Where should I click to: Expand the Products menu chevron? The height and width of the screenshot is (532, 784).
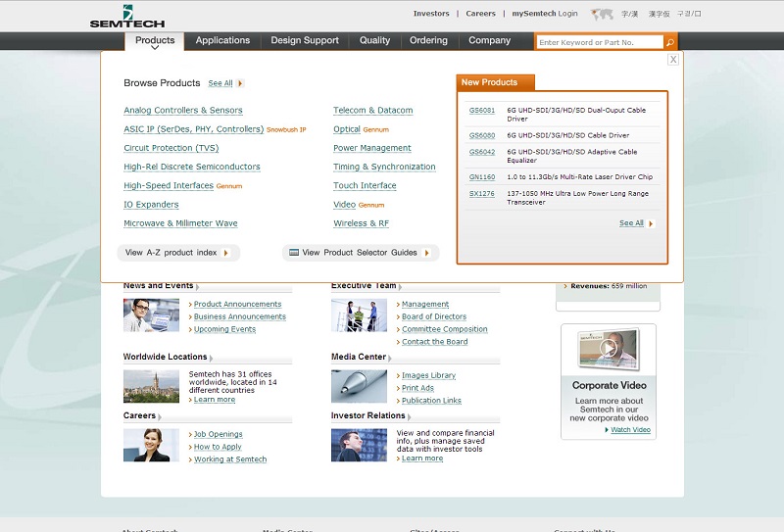[155, 47]
